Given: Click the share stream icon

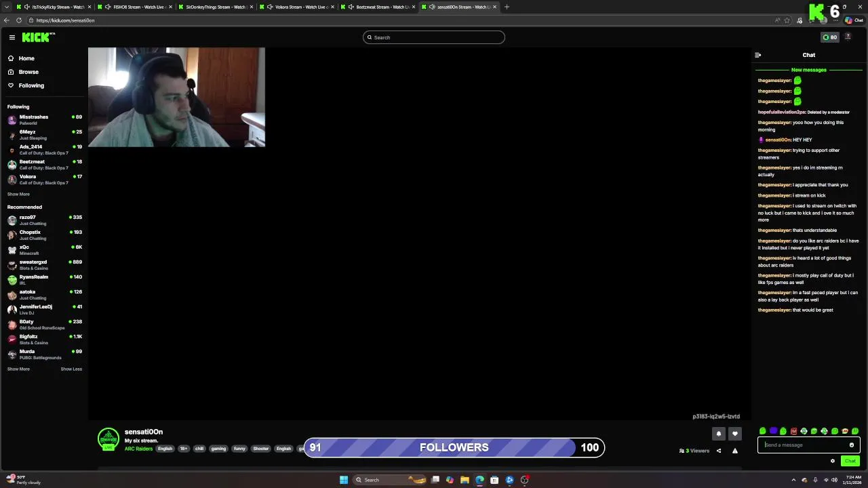Looking at the screenshot, I should tap(719, 451).
